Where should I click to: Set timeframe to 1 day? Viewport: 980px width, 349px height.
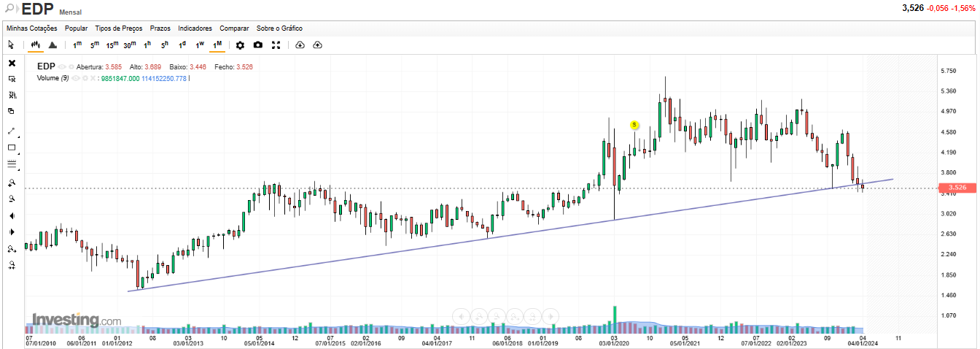tap(182, 45)
